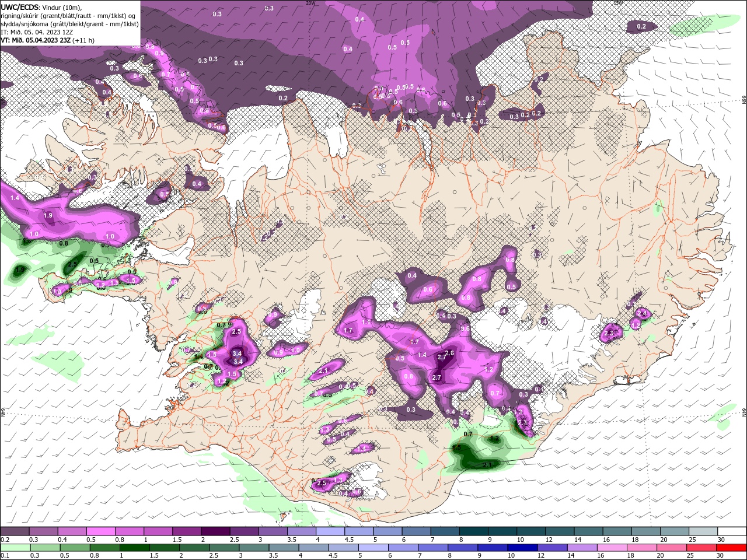Click the 'VT: Mið. 05.04.2023 23Z' valid time

point(34,40)
